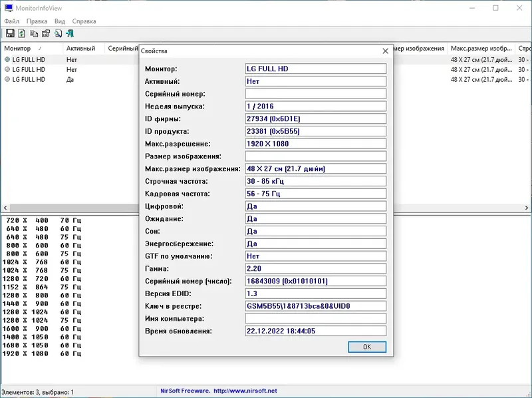Click the Save selected items floppy icon
Screen dimensions: 532x398
pos(10,33)
